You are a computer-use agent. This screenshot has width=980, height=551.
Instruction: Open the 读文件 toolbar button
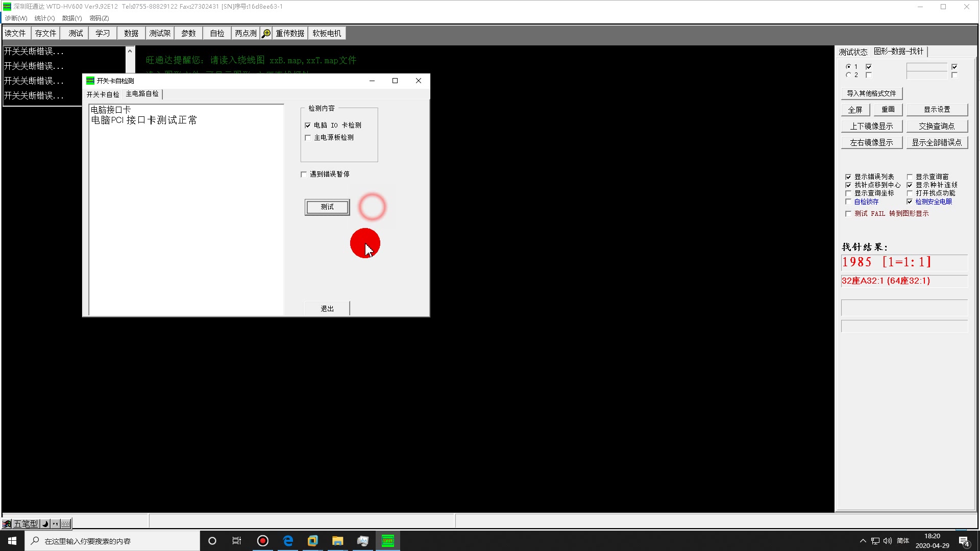(x=15, y=33)
